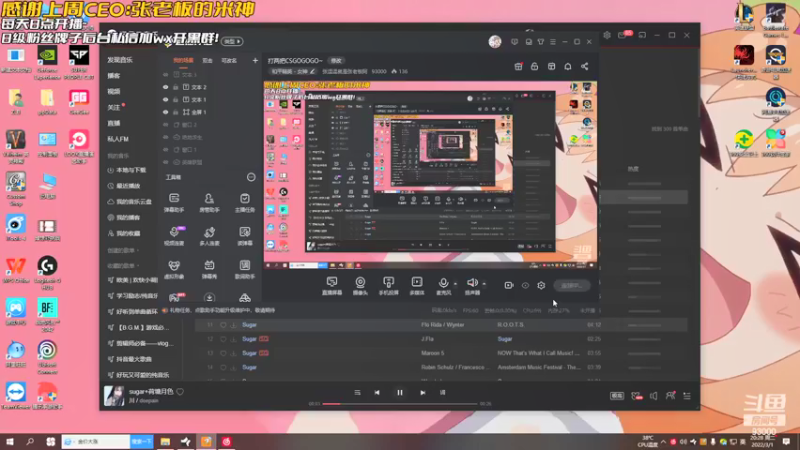The height and width of the screenshot is (450, 800).
Task: Click the 麦克风 microphone icon
Action: coord(443,283)
